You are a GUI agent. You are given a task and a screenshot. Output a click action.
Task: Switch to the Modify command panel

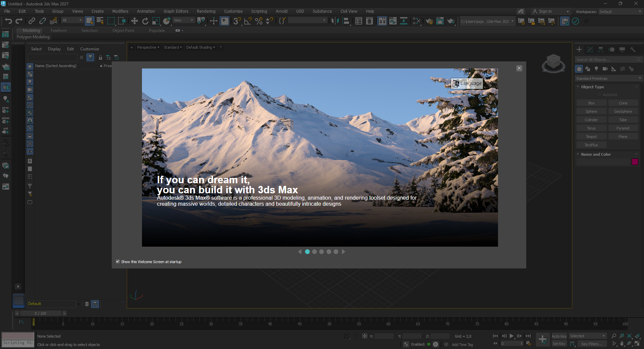590,50
